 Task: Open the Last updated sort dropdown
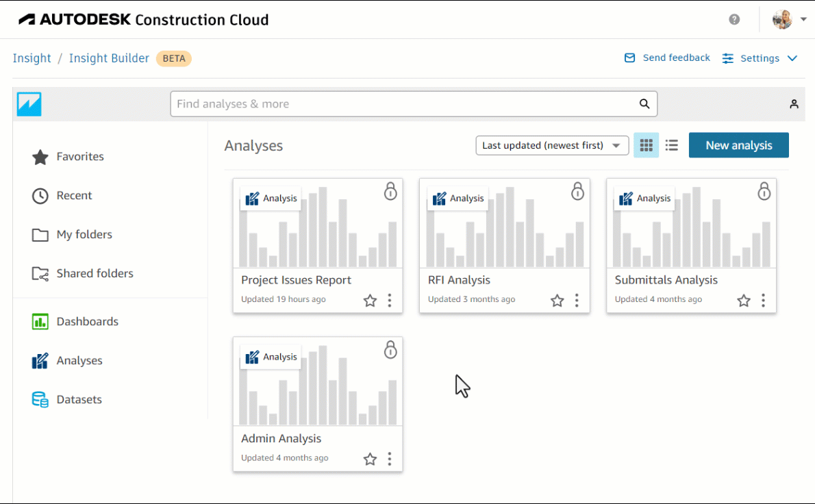pos(552,145)
